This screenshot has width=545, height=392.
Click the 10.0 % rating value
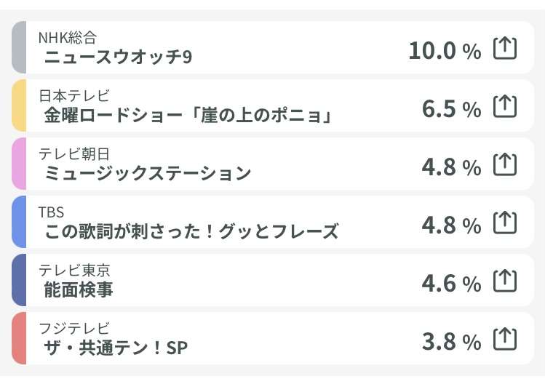pyautogui.click(x=445, y=51)
